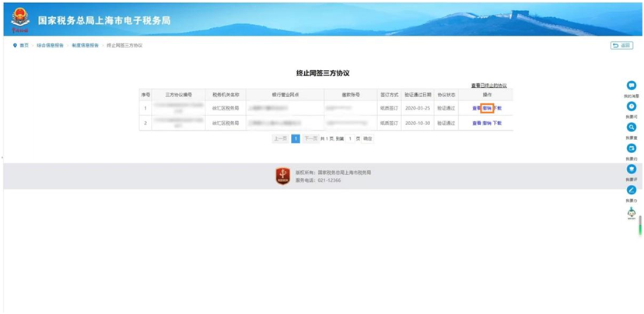
Task: Click 徐汇区税务局 in row 1
Action: coord(226,108)
